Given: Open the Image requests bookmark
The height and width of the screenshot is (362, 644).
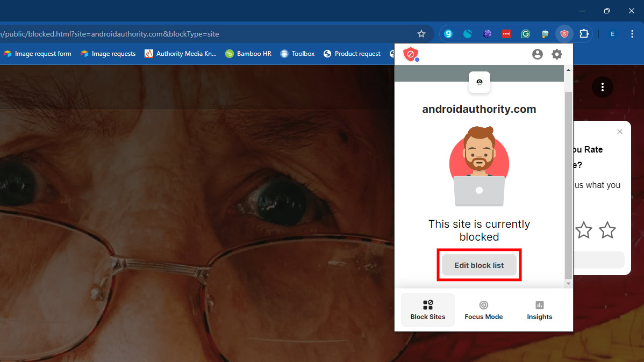Looking at the screenshot, I should tap(108, 54).
